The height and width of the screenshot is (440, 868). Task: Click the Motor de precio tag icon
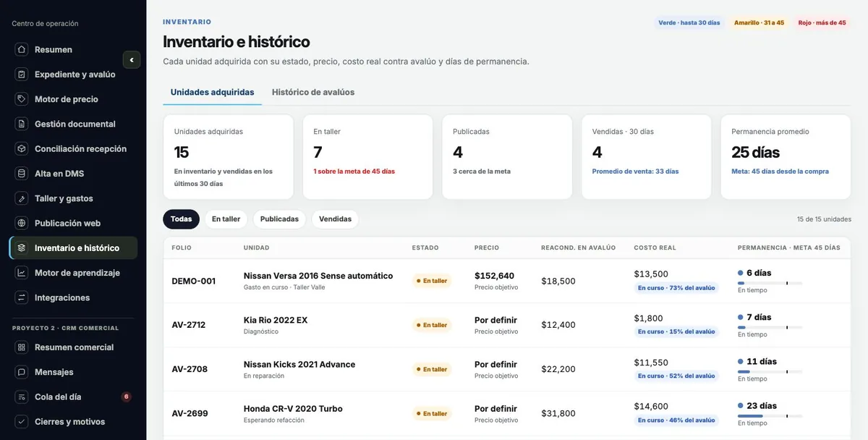(x=22, y=99)
